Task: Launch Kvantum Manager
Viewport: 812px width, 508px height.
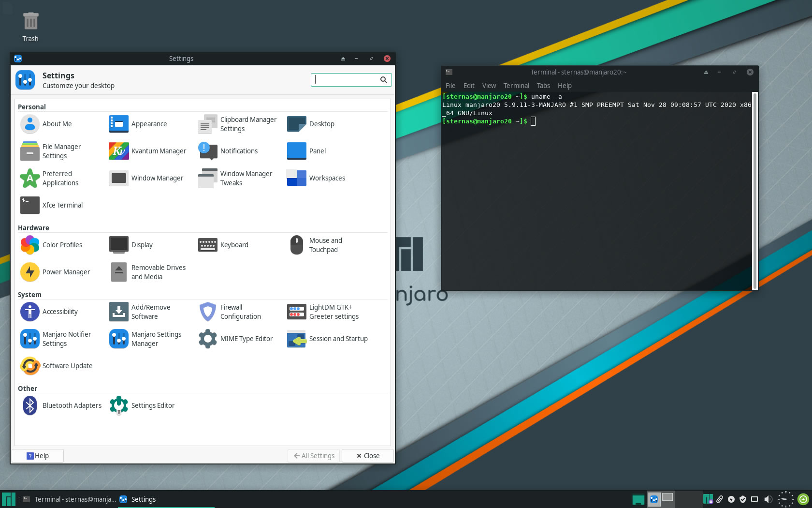Action: 147,151
